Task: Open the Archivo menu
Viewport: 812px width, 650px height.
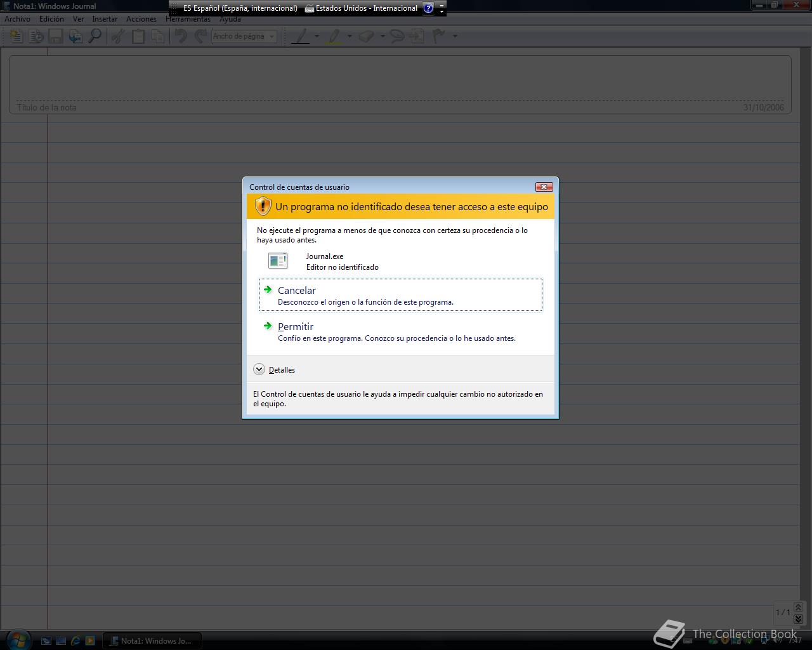Action: [x=17, y=19]
